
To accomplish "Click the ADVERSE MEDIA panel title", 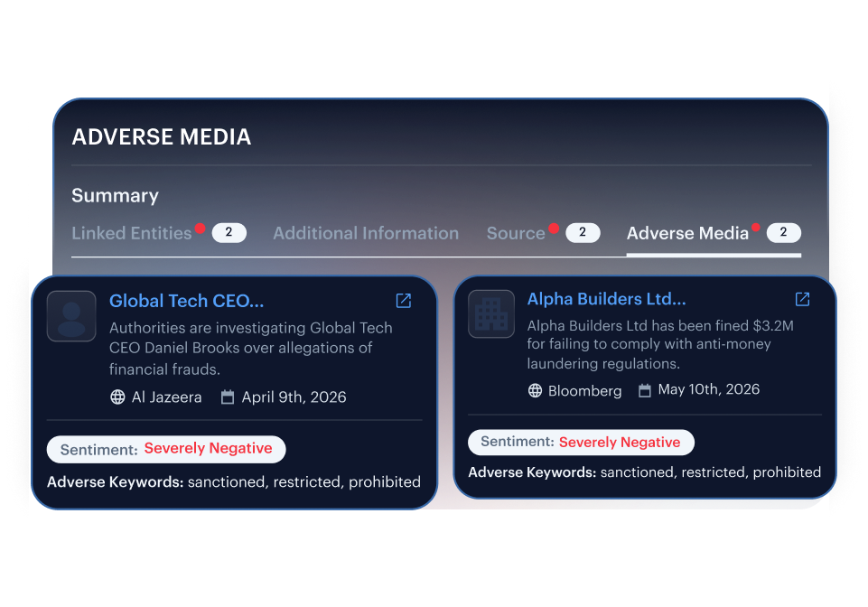I will point(162,136).
